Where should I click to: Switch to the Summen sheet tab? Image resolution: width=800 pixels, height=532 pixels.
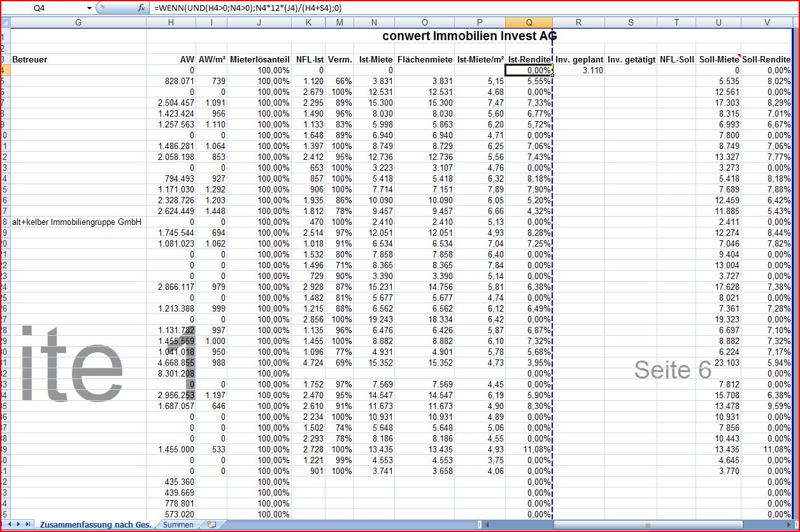tap(178, 524)
